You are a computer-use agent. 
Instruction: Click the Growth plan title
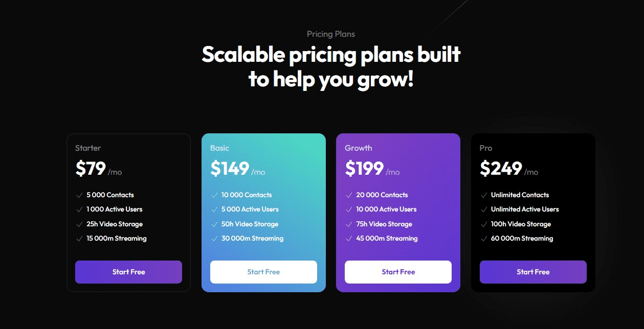tap(358, 148)
